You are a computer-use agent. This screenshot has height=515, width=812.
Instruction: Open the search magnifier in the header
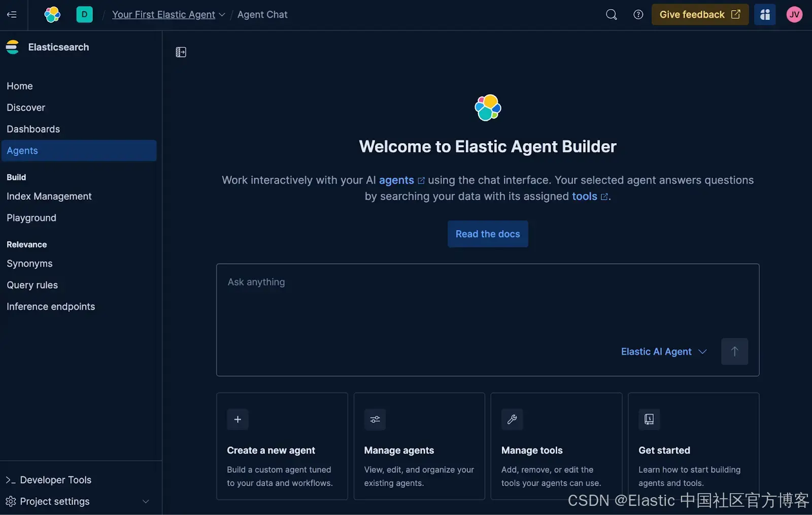point(612,14)
